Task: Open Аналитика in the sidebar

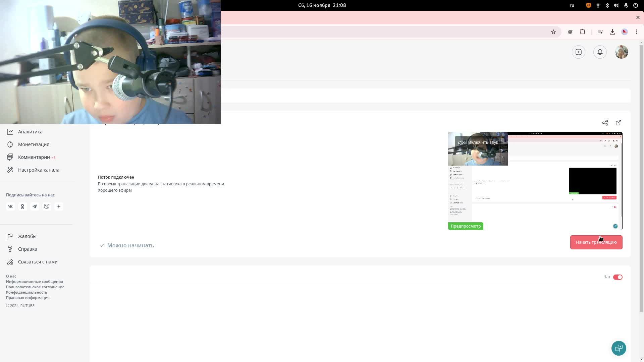Action: (x=30, y=132)
